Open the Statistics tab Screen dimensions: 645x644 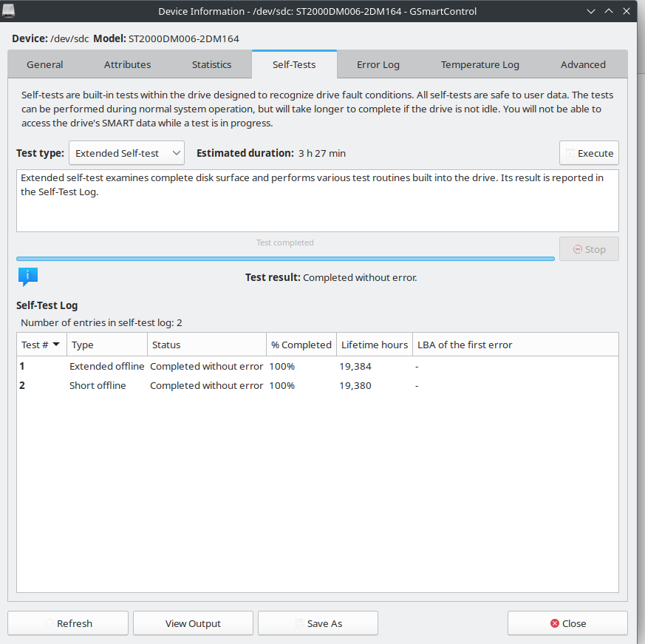click(211, 64)
